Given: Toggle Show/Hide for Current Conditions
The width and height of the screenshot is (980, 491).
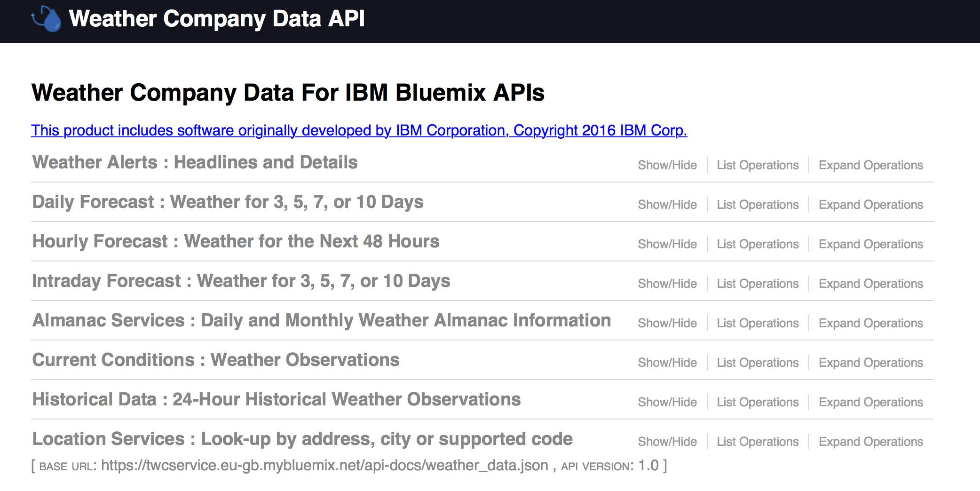Looking at the screenshot, I should tap(667, 363).
